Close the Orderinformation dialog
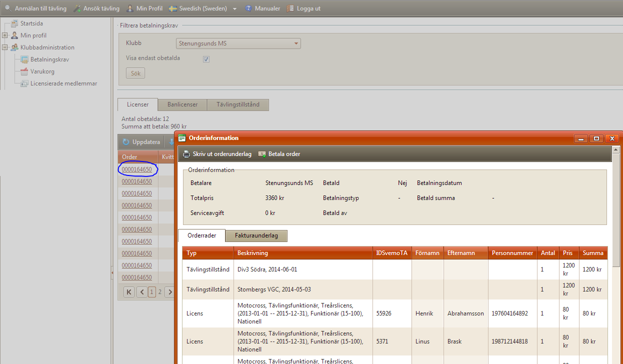Viewport: 623px width, 364px height. click(611, 138)
